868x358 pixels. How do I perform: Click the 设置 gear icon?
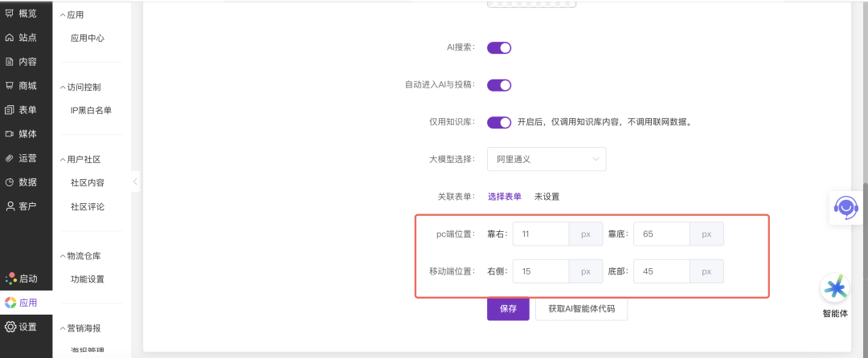[x=10, y=327]
